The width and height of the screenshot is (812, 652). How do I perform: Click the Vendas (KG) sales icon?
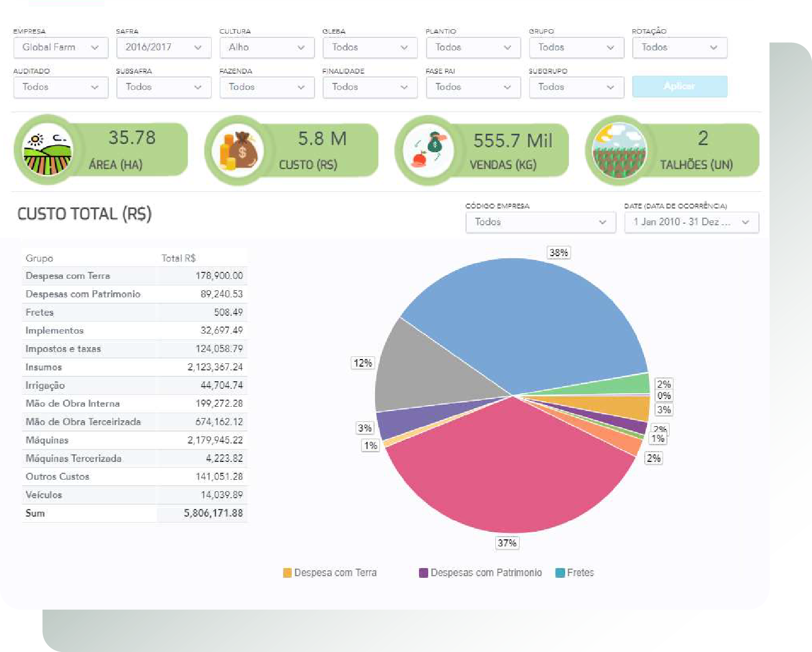coord(428,151)
